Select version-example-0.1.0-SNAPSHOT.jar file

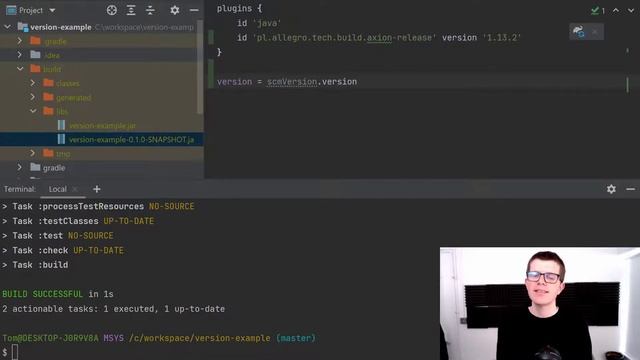(102, 139)
